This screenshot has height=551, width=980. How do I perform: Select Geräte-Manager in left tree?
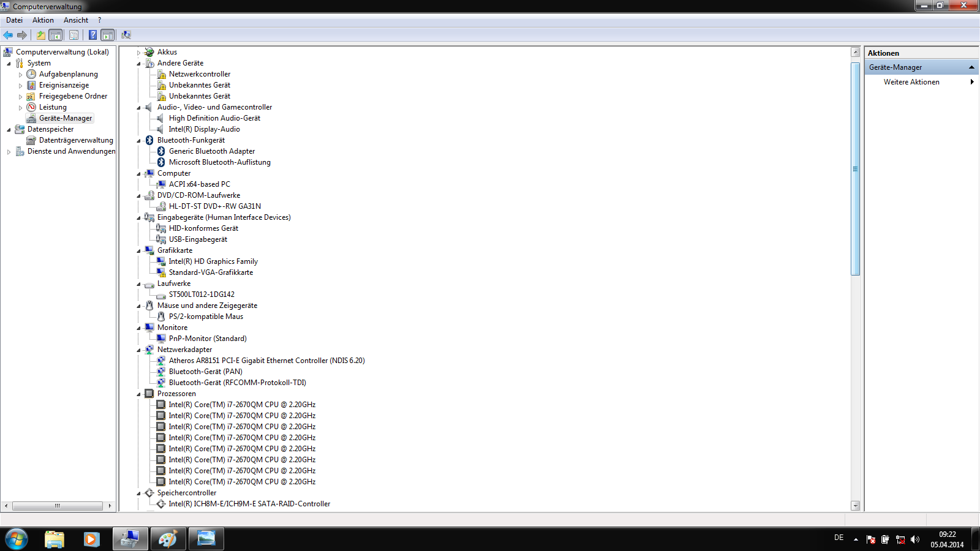pyautogui.click(x=66, y=118)
